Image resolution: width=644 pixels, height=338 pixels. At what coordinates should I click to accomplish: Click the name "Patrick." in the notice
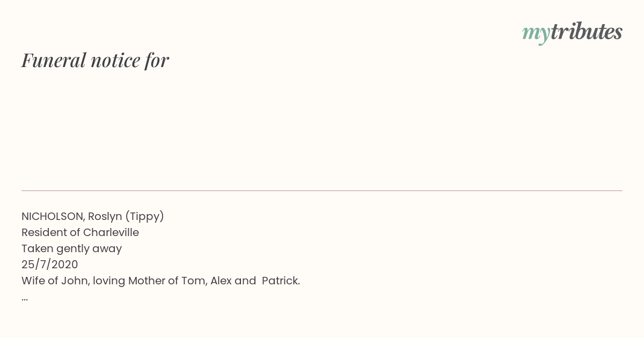pos(281,281)
